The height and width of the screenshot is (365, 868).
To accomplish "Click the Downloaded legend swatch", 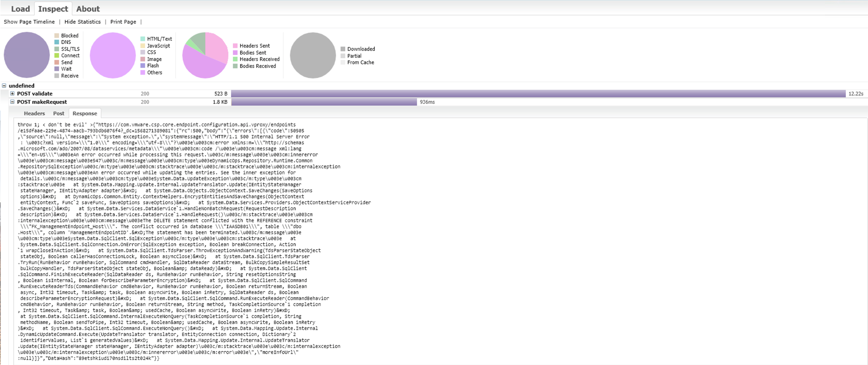I will click(343, 49).
